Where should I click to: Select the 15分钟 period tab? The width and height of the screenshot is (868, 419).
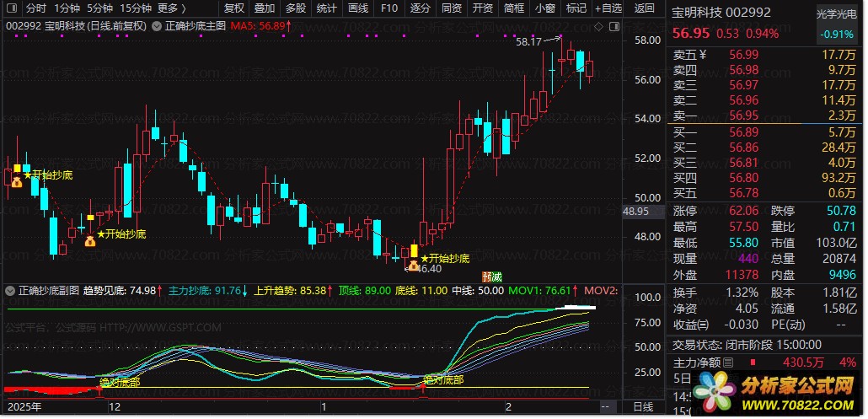coord(135,8)
